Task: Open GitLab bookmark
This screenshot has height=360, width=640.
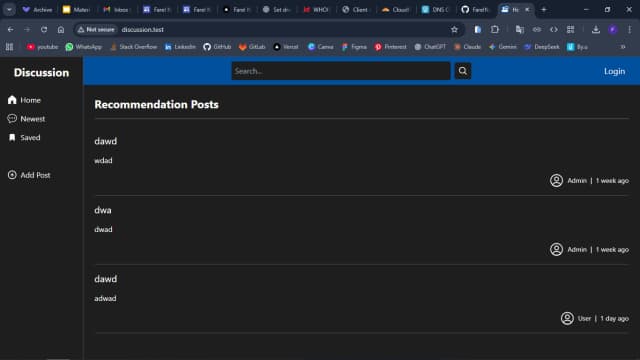Action: point(252,47)
